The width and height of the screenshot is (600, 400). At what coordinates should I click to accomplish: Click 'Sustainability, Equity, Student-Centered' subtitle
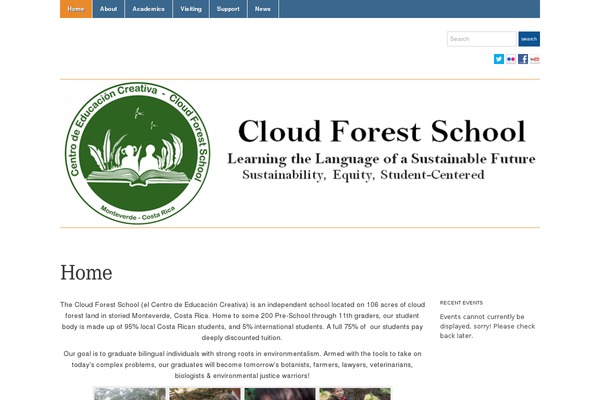click(363, 175)
